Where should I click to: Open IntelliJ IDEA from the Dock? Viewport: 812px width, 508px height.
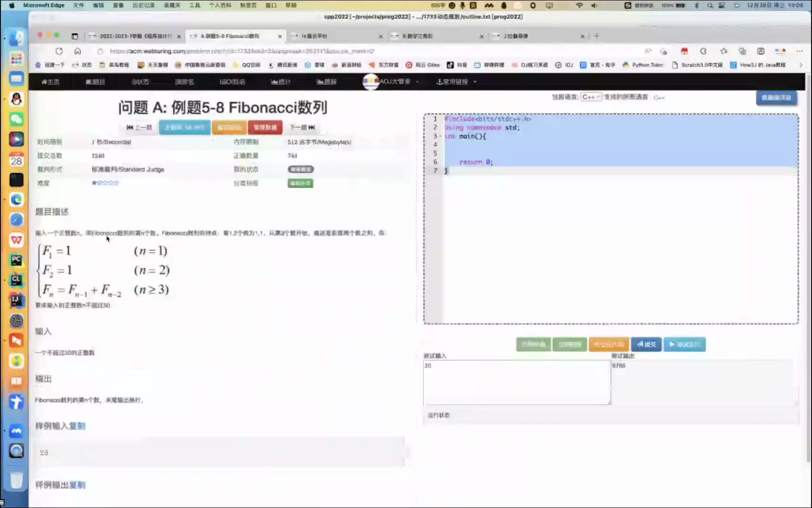point(16,300)
